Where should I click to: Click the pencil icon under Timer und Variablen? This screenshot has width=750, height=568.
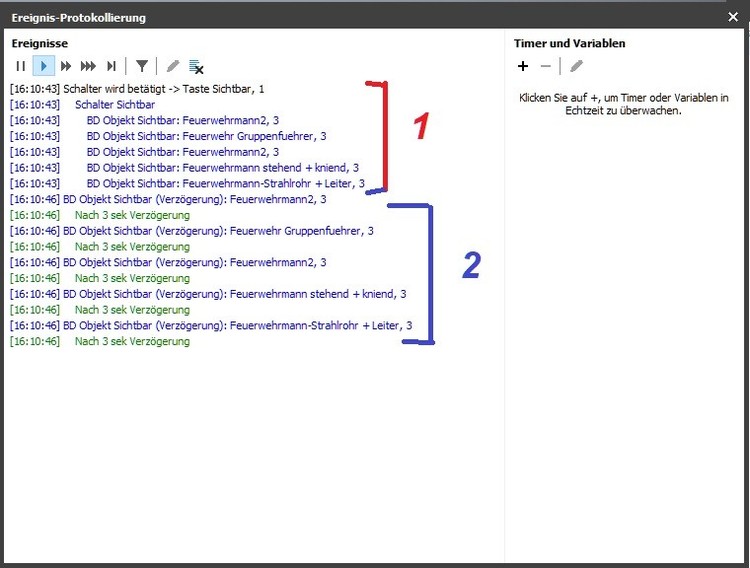[x=576, y=66]
